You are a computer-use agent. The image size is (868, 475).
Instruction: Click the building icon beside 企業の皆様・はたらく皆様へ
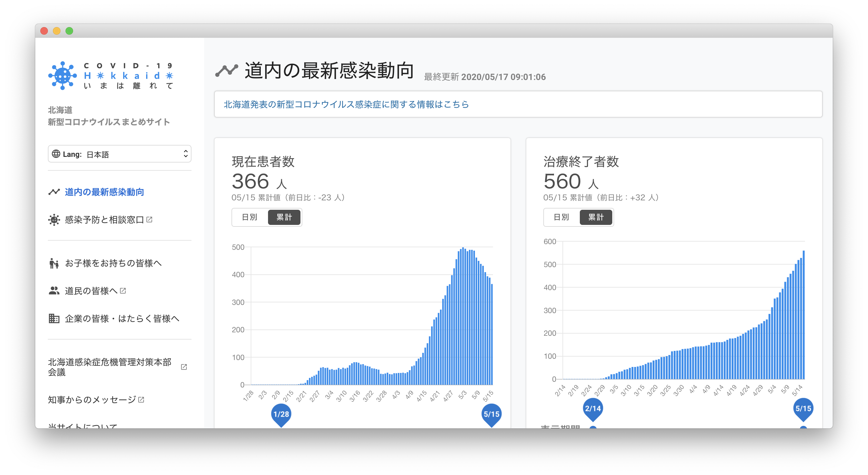54,319
